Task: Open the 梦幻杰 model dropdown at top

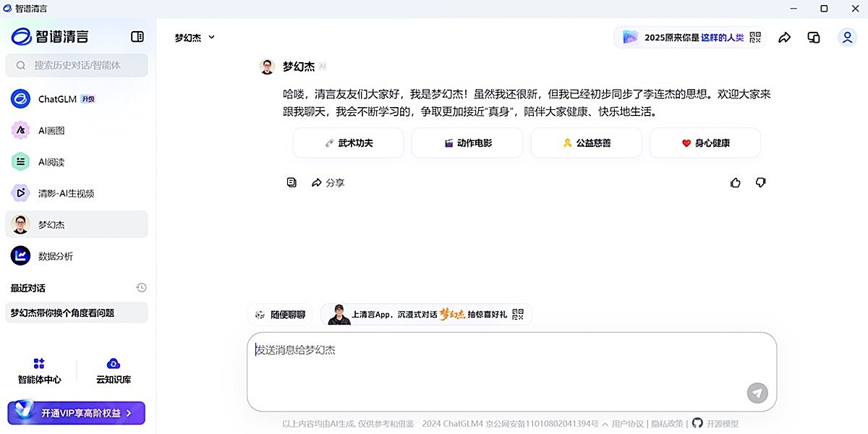Action: click(193, 37)
